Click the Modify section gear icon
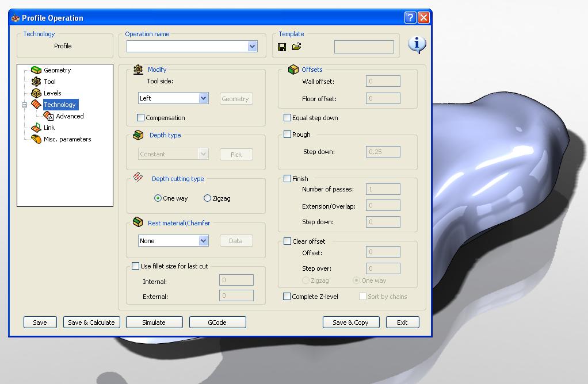This screenshot has height=384, width=588. click(x=139, y=70)
